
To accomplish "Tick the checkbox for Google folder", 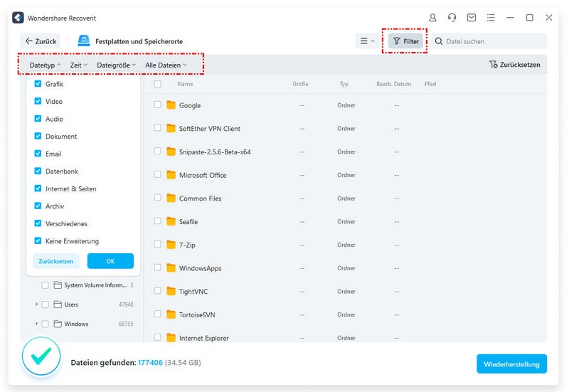I will tap(157, 105).
